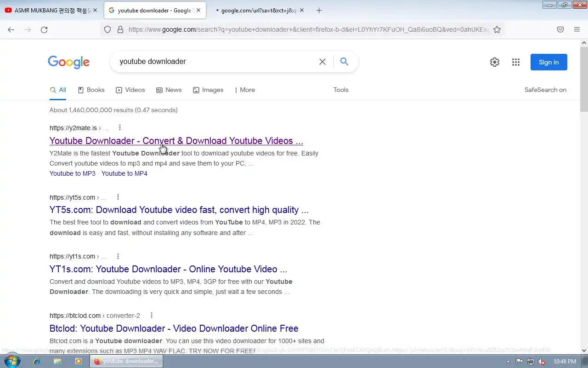The width and height of the screenshot is (588, 368).
Task: Launch Internet Explorer from taskbar
Action: click(37, 361)
